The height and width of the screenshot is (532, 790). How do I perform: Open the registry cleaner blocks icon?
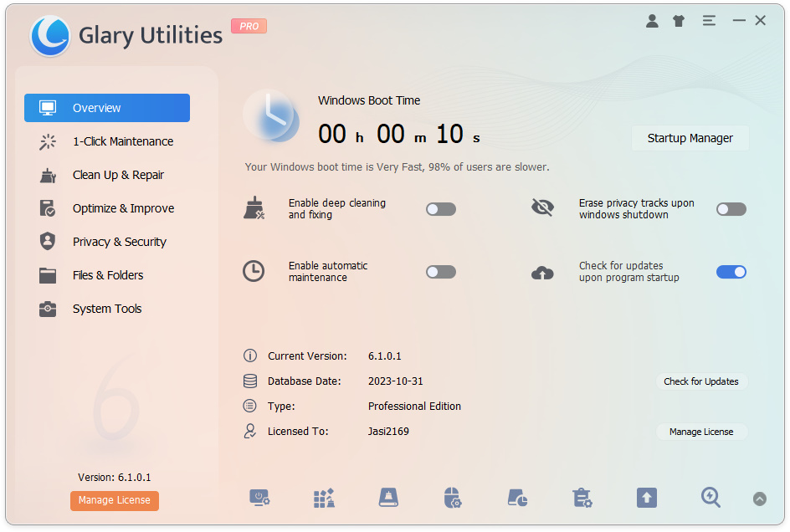coord(324,498)
